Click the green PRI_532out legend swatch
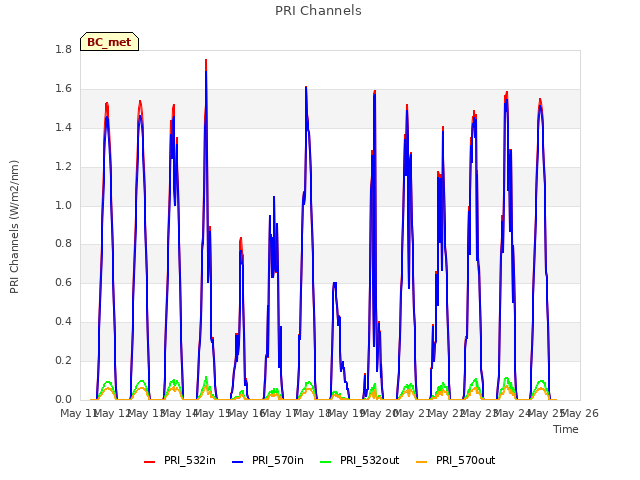This screenshot has width=640, height=480. point(326,462)
